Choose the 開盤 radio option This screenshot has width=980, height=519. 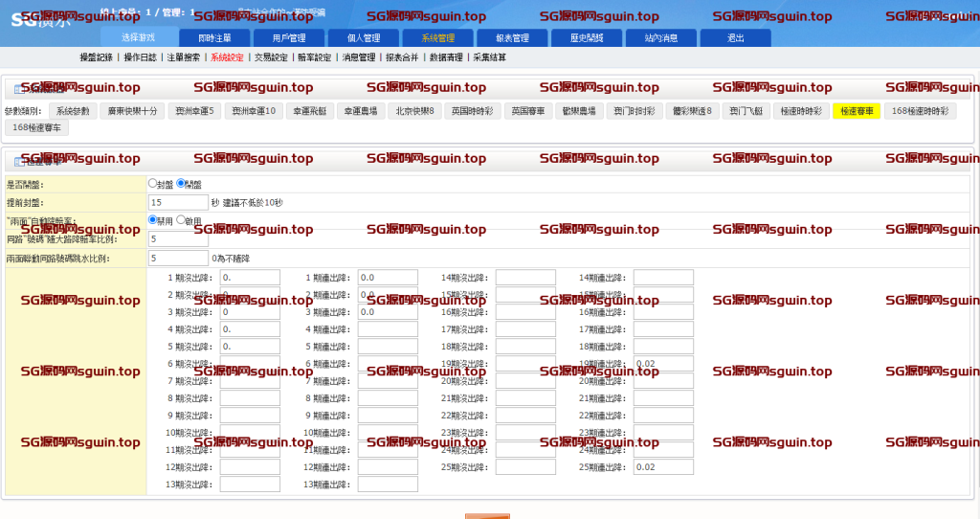pos(181,183)
